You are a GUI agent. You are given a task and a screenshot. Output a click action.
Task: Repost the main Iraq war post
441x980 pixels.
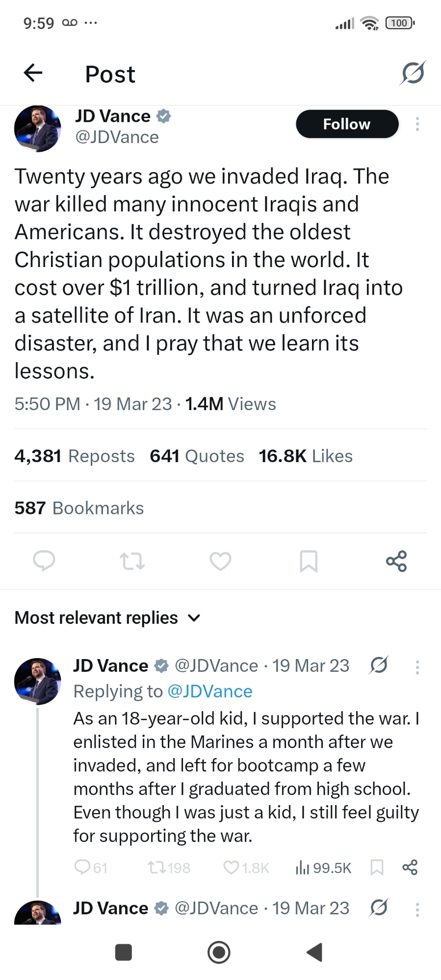click(132, 561)
